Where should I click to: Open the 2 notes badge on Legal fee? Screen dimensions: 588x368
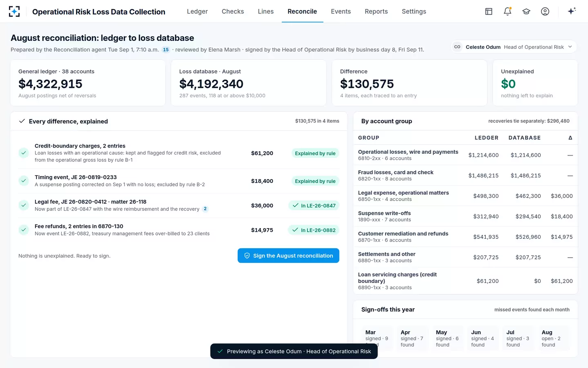(205, 209)
